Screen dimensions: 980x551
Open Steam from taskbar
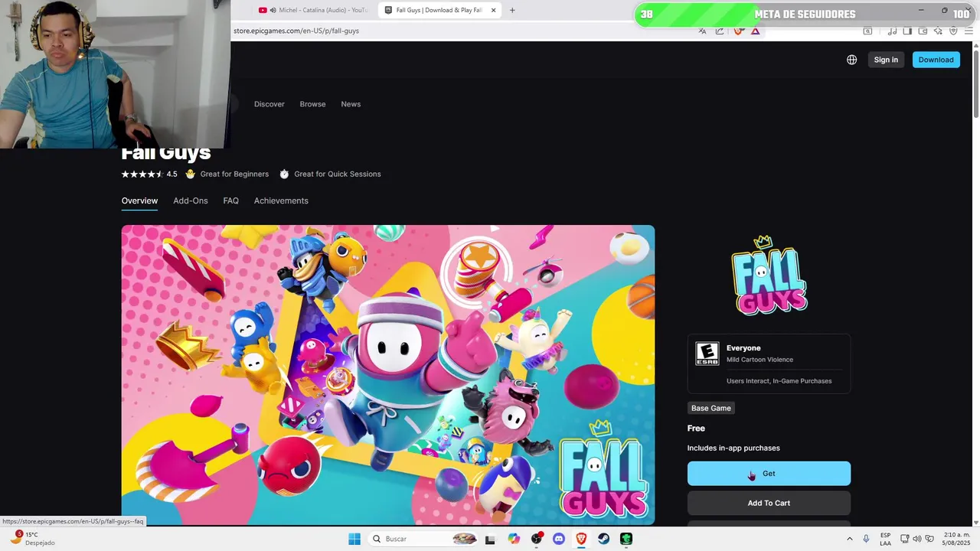pyautogui.click(x=603, y=539)
